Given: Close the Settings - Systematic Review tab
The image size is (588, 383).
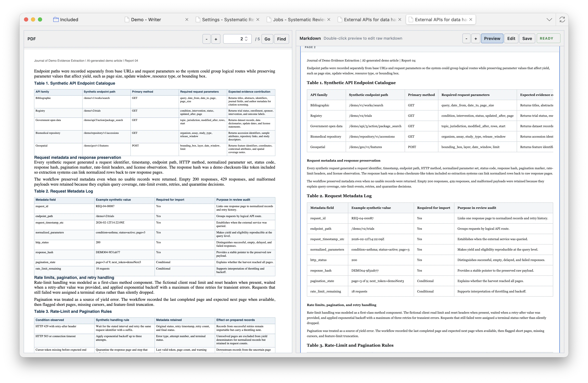Looking at the screenshot, I should pos(258,19).
